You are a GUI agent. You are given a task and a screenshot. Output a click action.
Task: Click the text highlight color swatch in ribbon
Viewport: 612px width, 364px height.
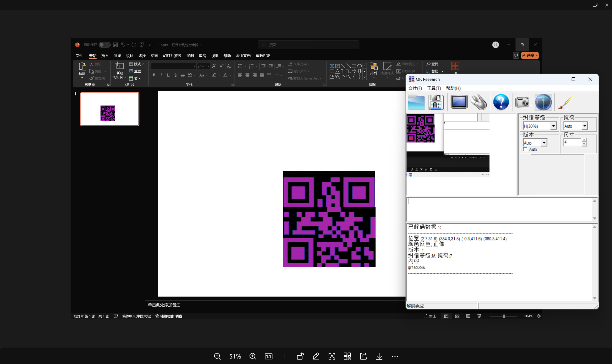214,75
